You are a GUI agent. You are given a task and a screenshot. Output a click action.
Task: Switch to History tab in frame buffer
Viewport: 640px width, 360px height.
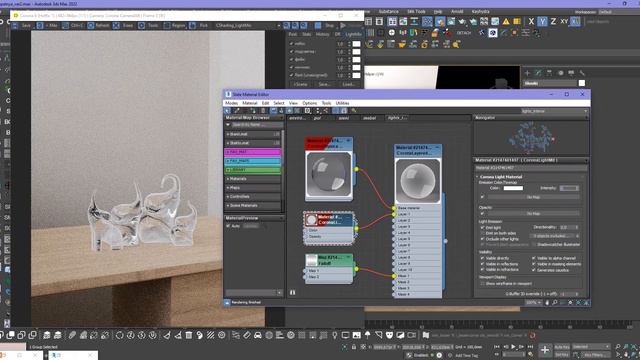[x=322, y=34]
